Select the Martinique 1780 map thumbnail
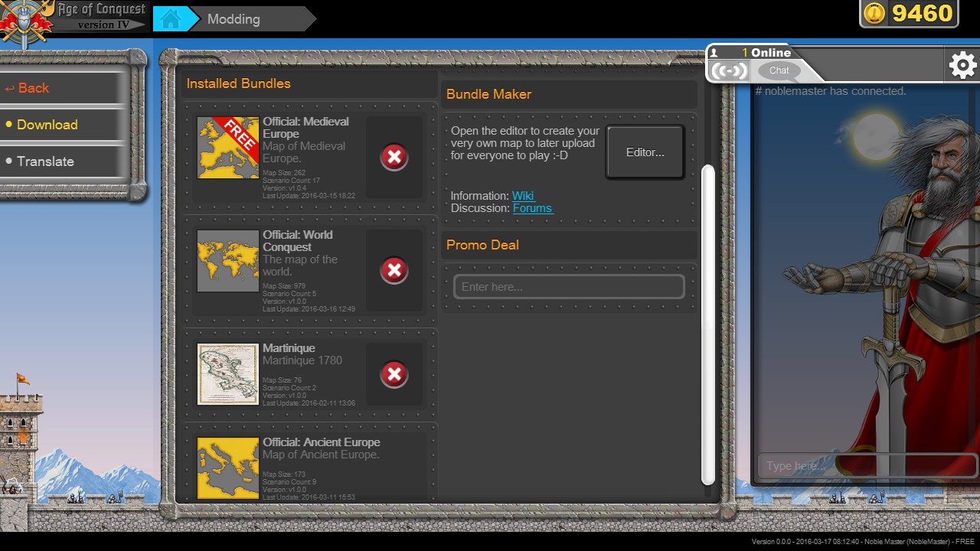This screenshot has width=980, height=551. (228, 374)
